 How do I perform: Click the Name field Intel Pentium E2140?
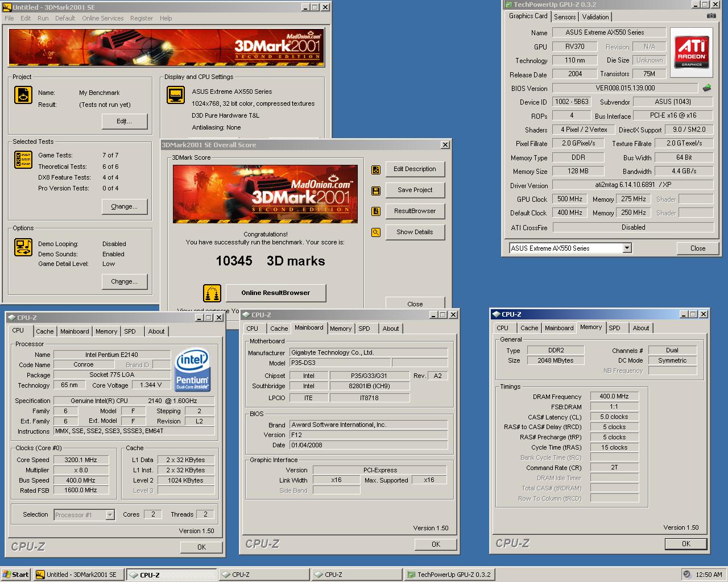tap(111, 355)
